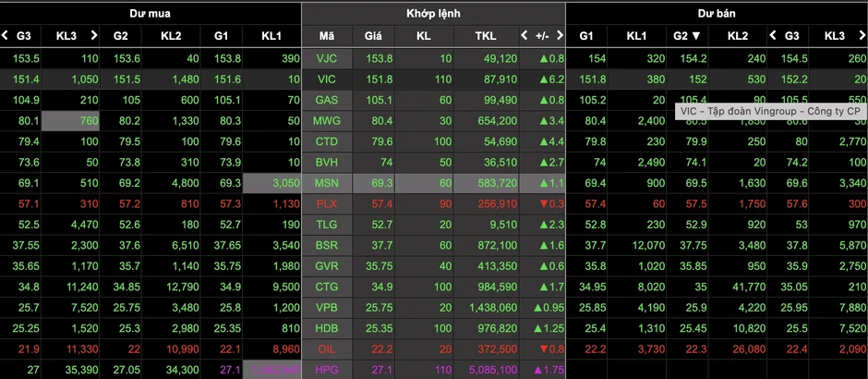Click right arrow beside KL3 in Dư mua
This screenshot has width=868, height=379.
[x=93, y=35]
